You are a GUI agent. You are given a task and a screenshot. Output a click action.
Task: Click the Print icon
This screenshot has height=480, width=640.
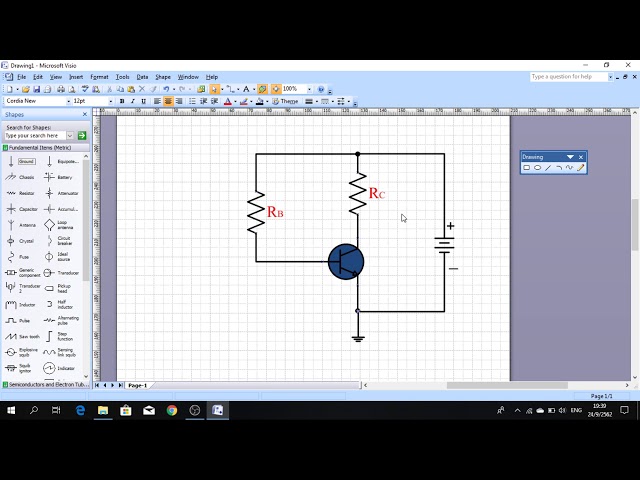tap(61, 89)
